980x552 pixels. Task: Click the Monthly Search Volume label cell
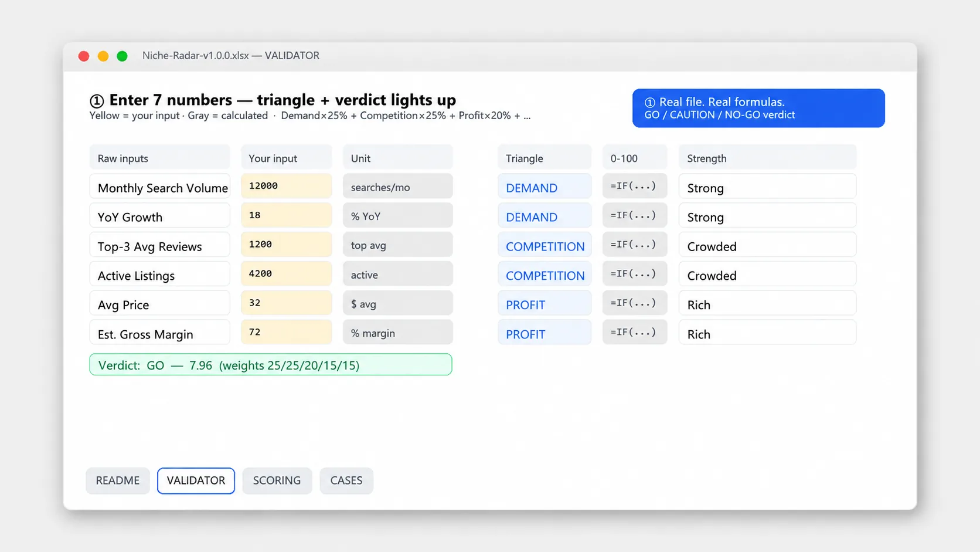tap(160, 186)
